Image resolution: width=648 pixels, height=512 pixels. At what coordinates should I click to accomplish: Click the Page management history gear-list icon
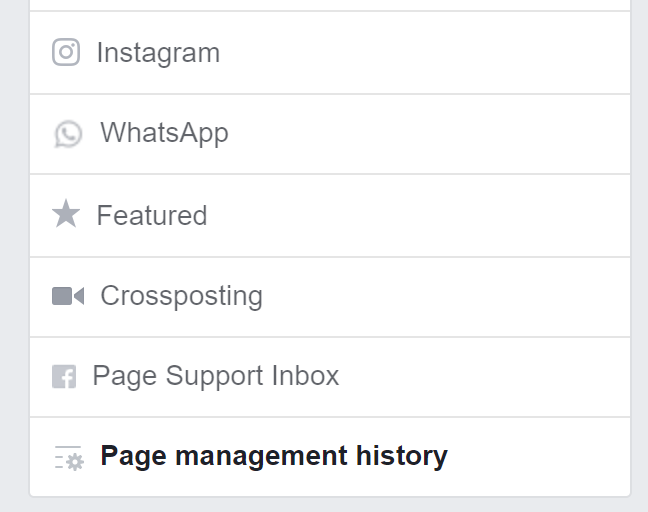(x=69, y=457)
